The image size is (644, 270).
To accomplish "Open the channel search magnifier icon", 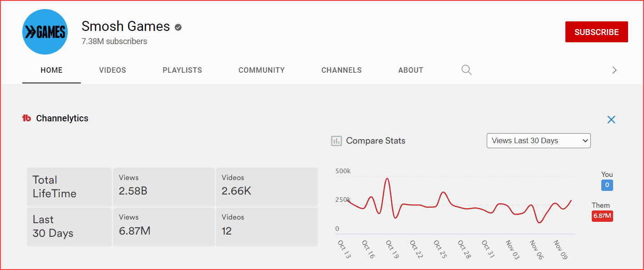I will [466, 70].
